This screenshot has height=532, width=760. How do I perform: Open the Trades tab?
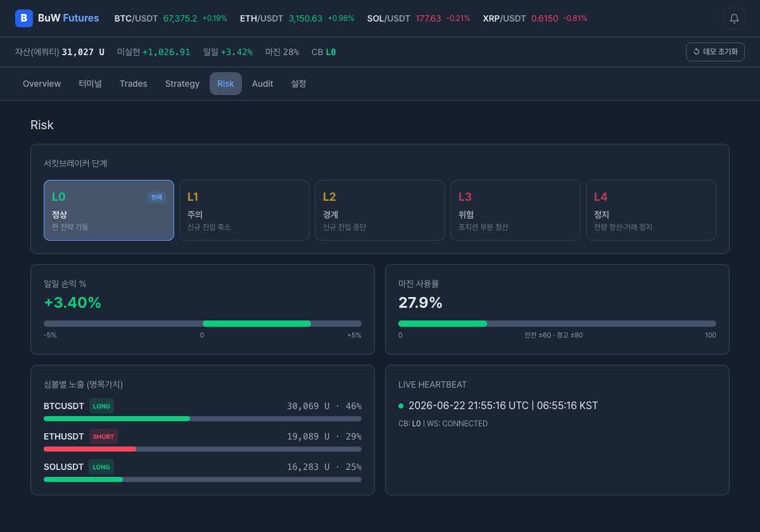134,84
